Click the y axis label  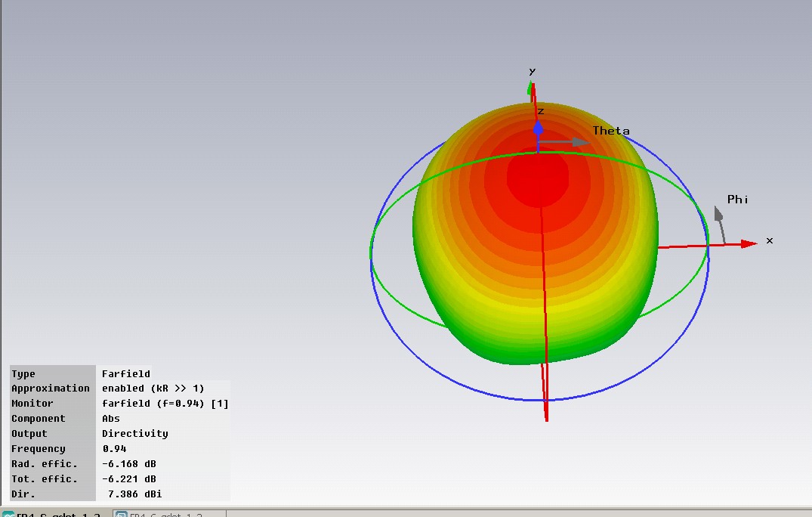pos(532,71)
